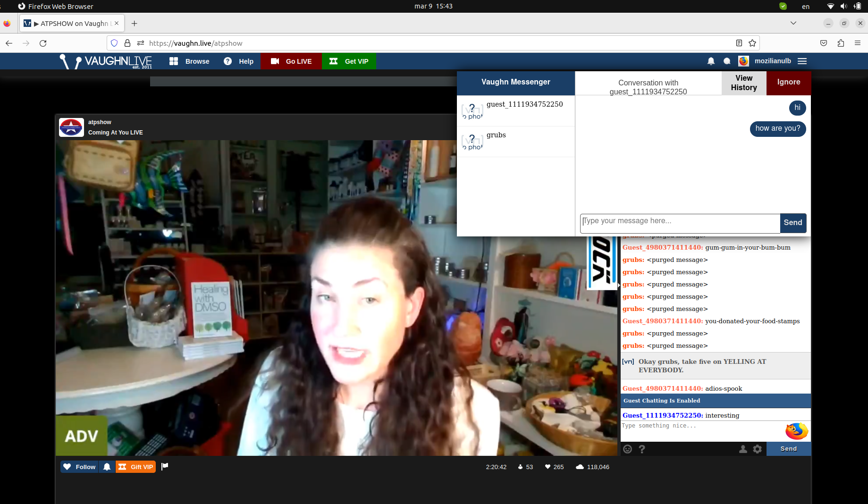Click the chat help question mark icon

pyautogui.click(x=642, y=449)
